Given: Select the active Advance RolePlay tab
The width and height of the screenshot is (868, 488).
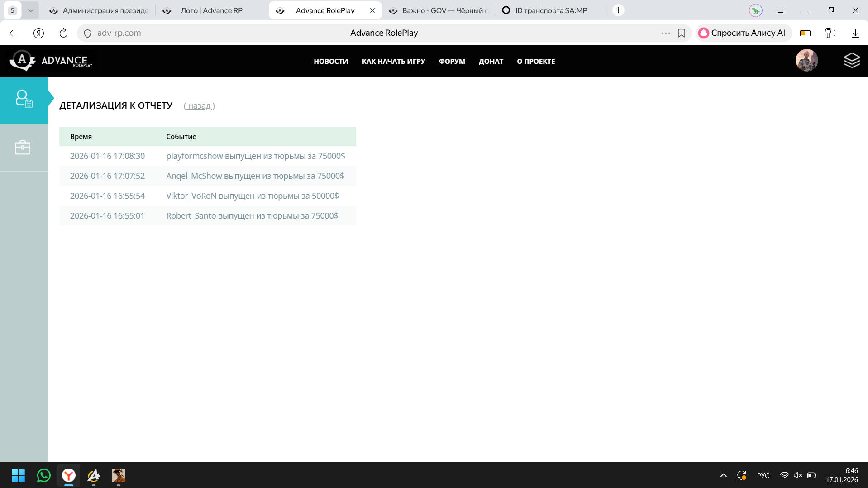Looking at the screenshot, I should tap(325, 10).
